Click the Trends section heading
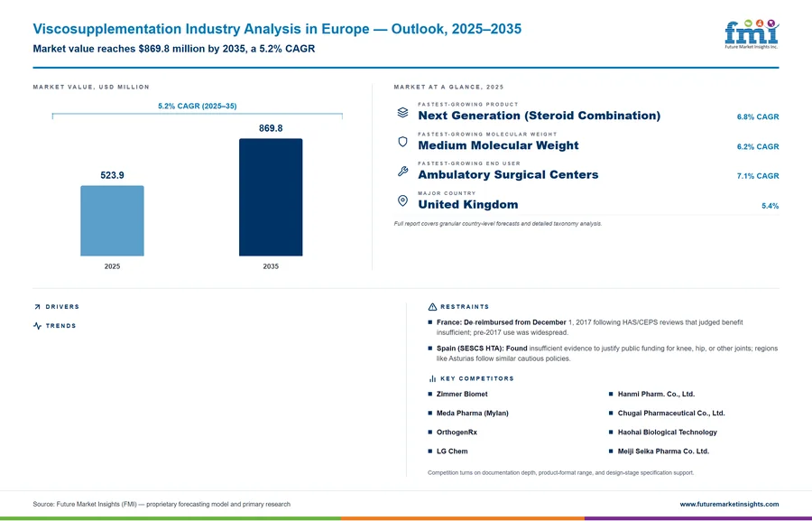812x521 pixels. click(x=60, y=326)
